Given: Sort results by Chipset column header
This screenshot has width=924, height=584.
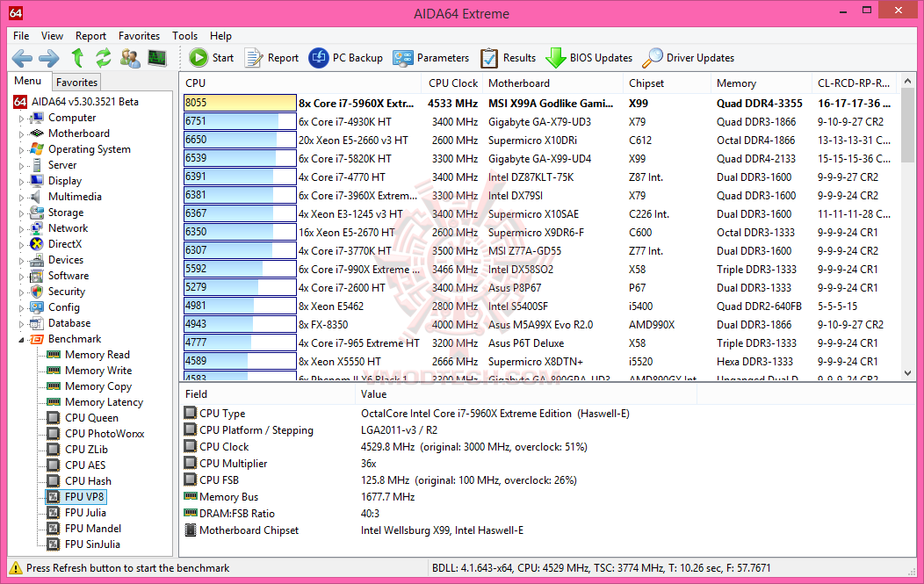Looking at the screenshot, I should pos(667,83).
